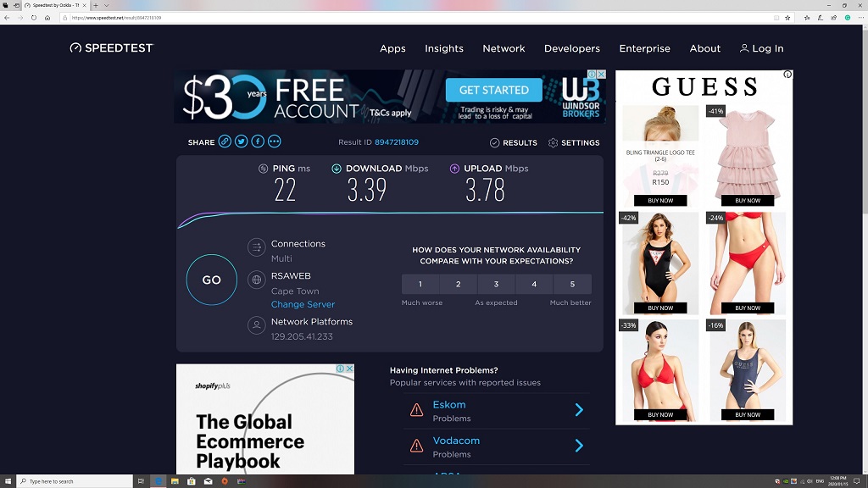
Task: Add this page to favorites star
Action: pos(787,18)
